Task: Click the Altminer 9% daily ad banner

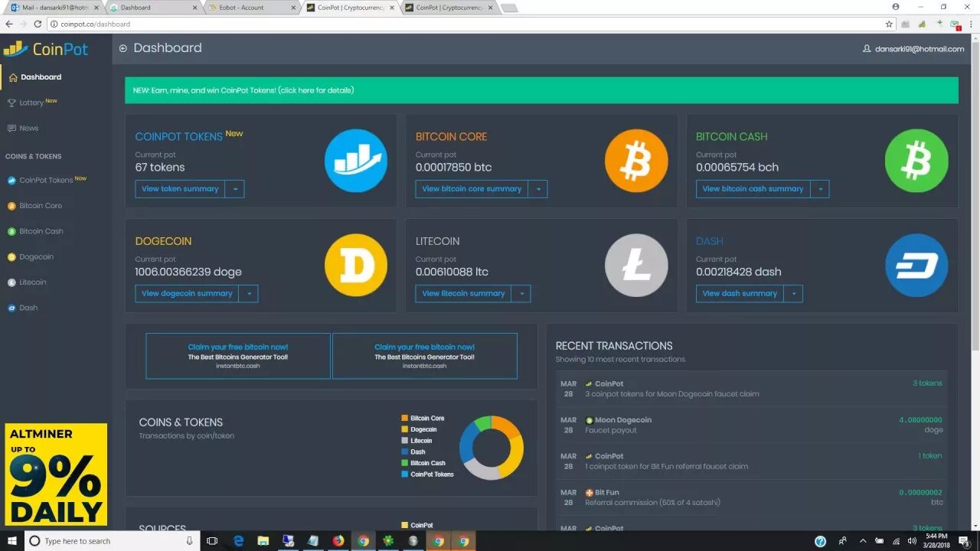Action: 56,474
